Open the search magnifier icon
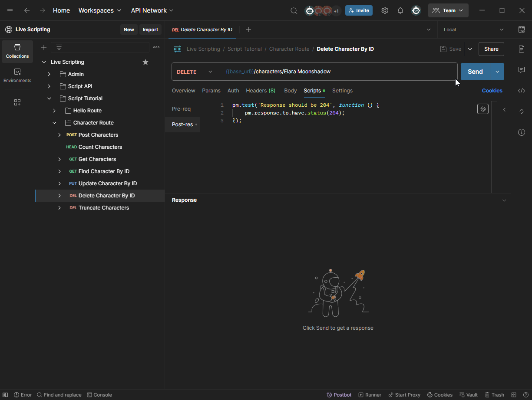532x400 pixels. click(x=294, y=10)
